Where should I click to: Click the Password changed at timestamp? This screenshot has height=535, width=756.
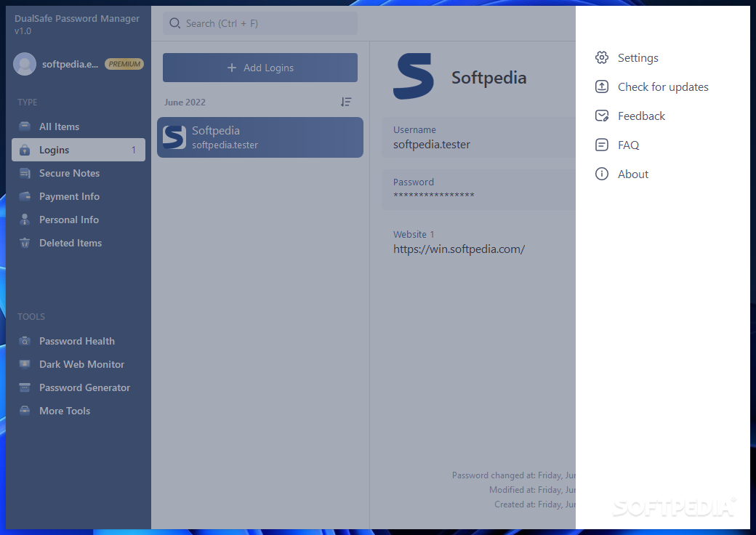click(514, 475)
